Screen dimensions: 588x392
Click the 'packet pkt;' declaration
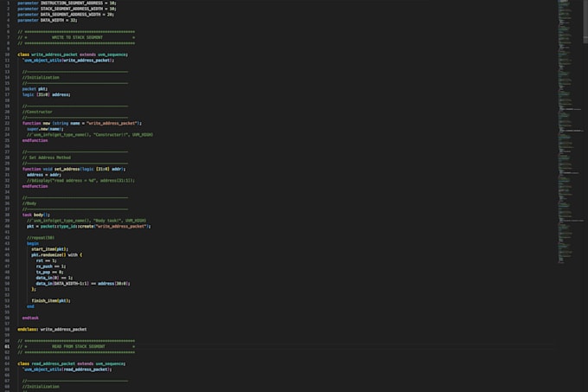pos(35,89)
